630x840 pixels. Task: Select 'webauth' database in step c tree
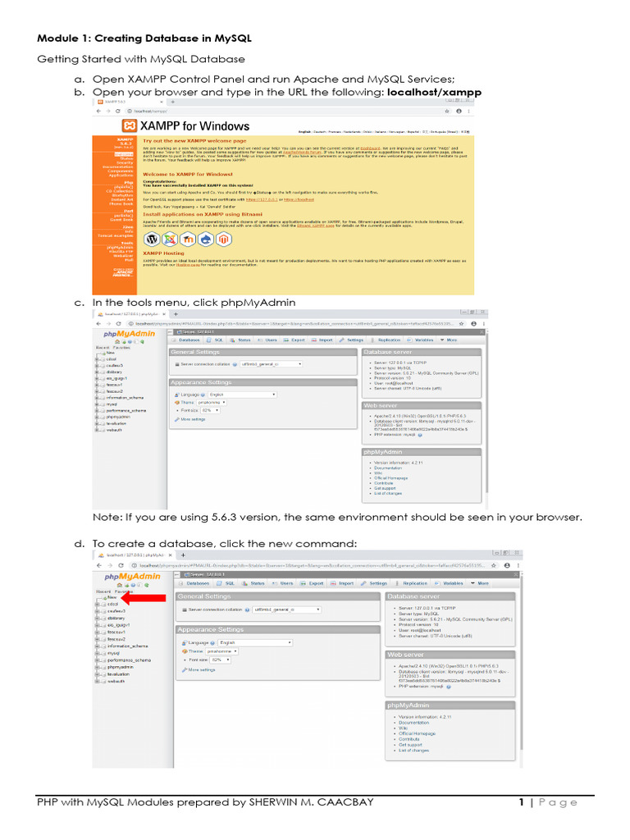tap(114, 430)
